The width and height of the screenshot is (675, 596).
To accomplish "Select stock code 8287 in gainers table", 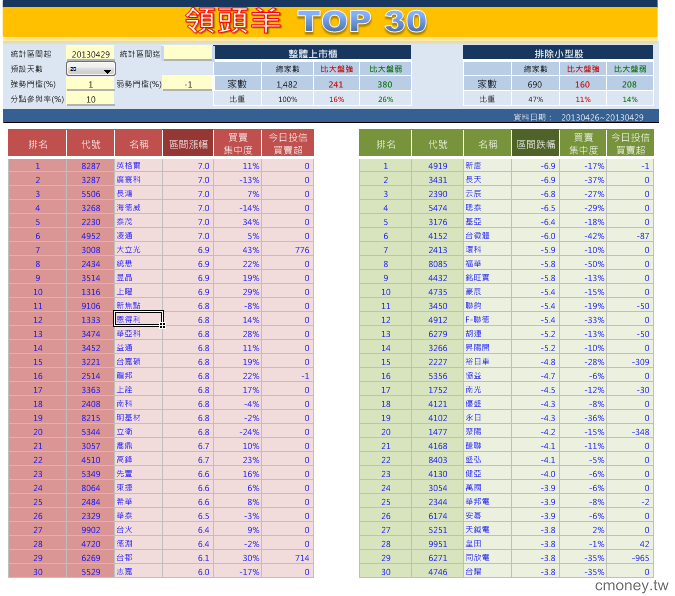I will pos(90,166).
